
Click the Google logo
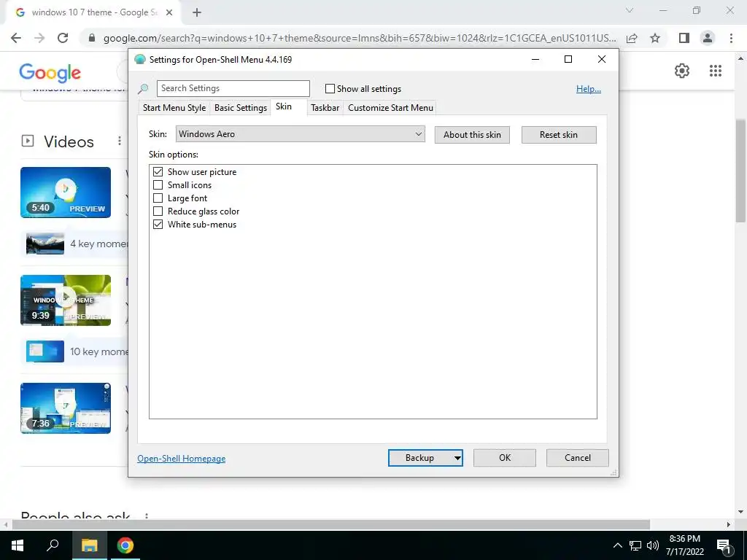50,72
